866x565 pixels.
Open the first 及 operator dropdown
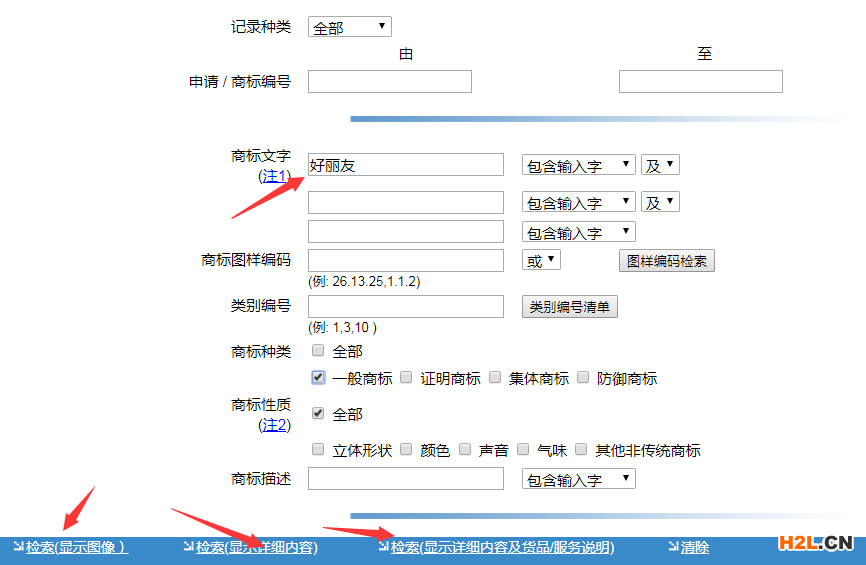coord(660,165)
